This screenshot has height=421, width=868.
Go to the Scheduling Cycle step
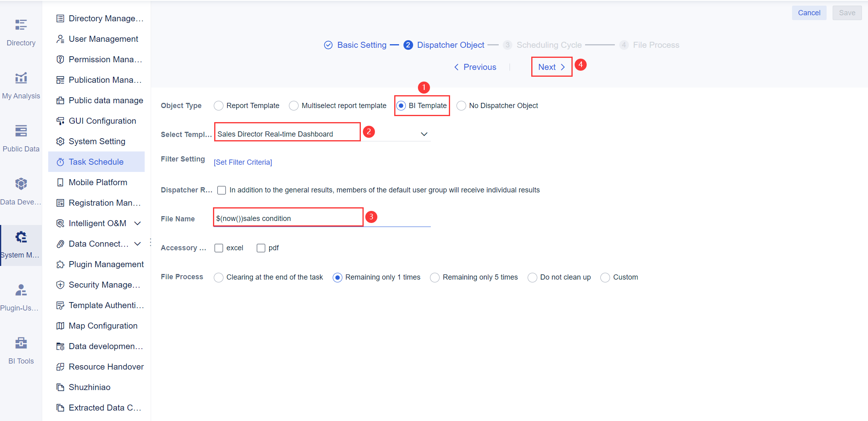tap(549, 45)
